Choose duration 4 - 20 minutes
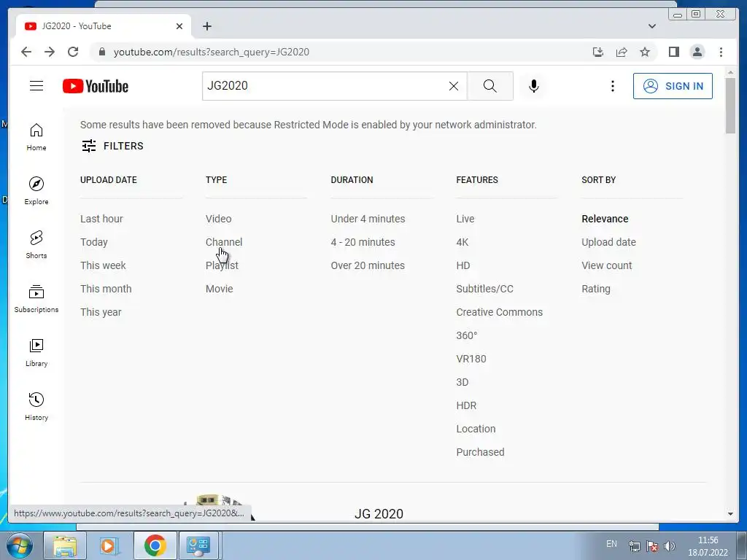This screenshot has height=560, width=747. (363, 242)
